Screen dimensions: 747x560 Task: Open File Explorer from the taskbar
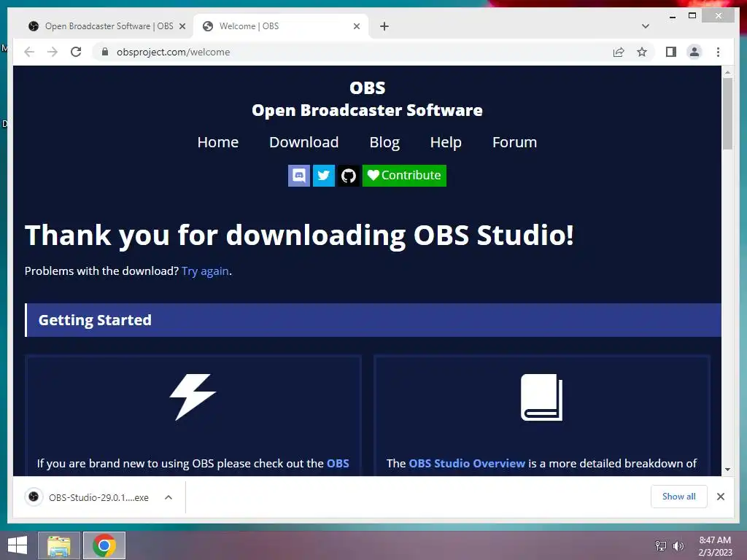point(58,545)
